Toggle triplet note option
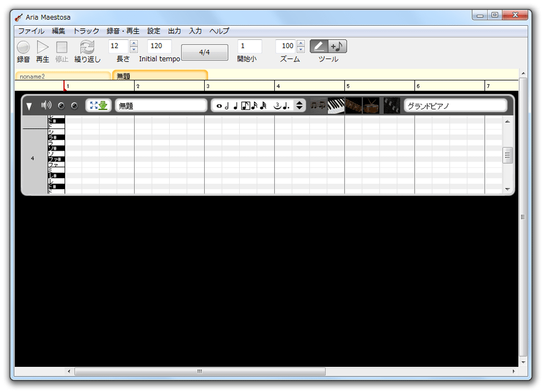Image resolution: width=543 pixels, height=392 pixels. pos(277,106)
